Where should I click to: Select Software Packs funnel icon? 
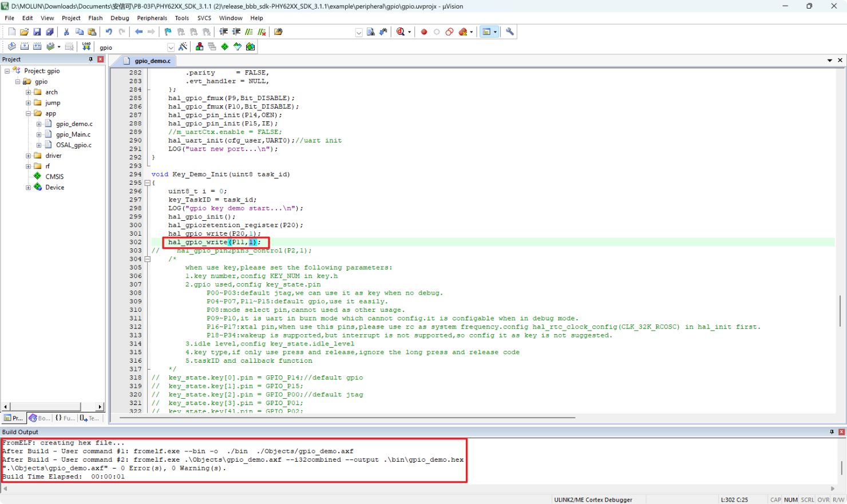[238, 47]
